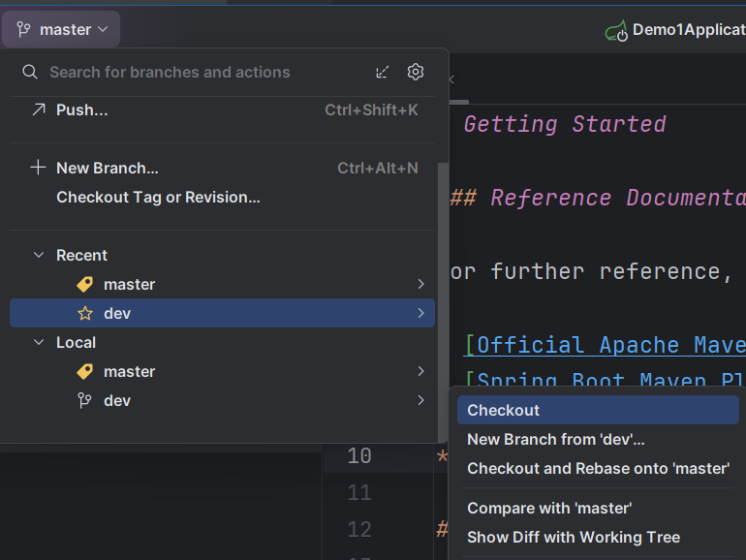Select master branch under Recent
Image resolution: width=746 pixels, height=560 pixels.
[x=222, y=284]
